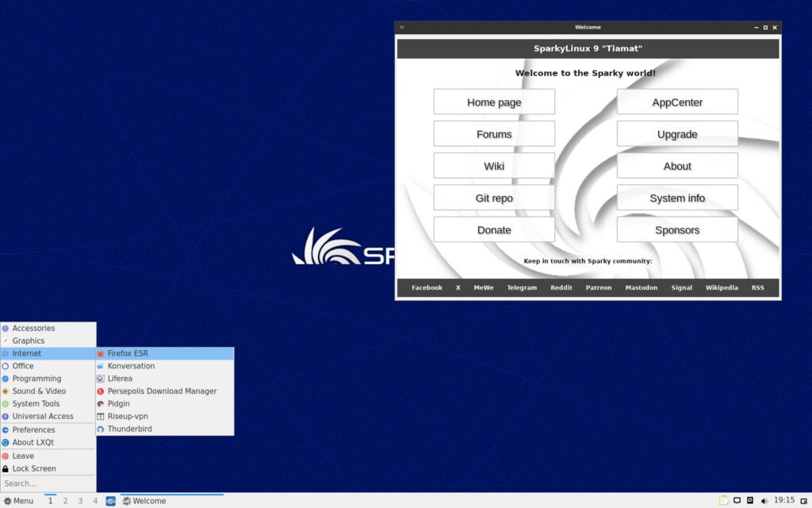Viewport: 812px width, 508px height.
Task: Expand the Office category
Action: point(48,366)
